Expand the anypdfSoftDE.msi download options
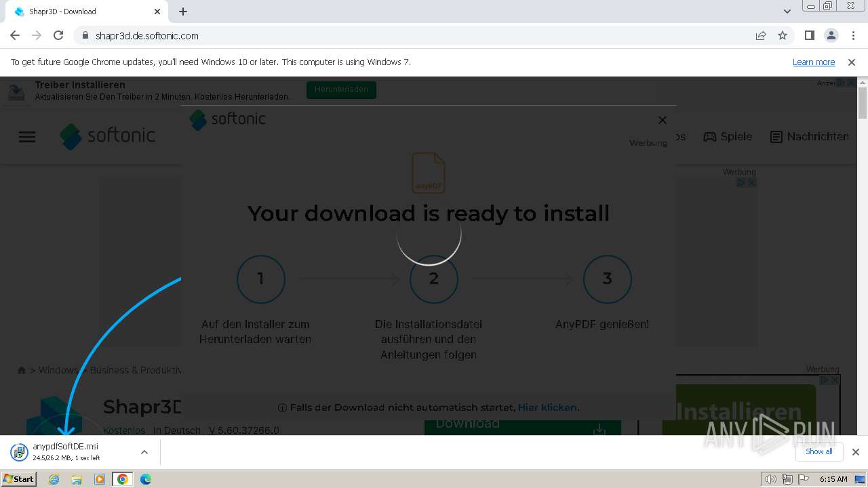Screen dimensions: 868x488 point(144,452)
